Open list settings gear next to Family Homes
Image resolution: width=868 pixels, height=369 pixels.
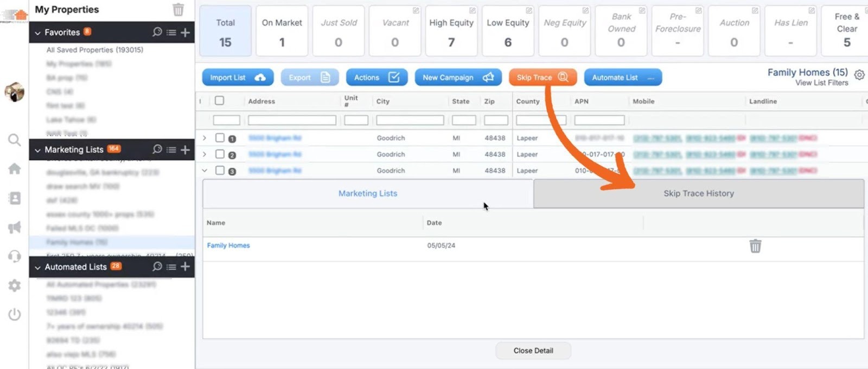[859, 75]
